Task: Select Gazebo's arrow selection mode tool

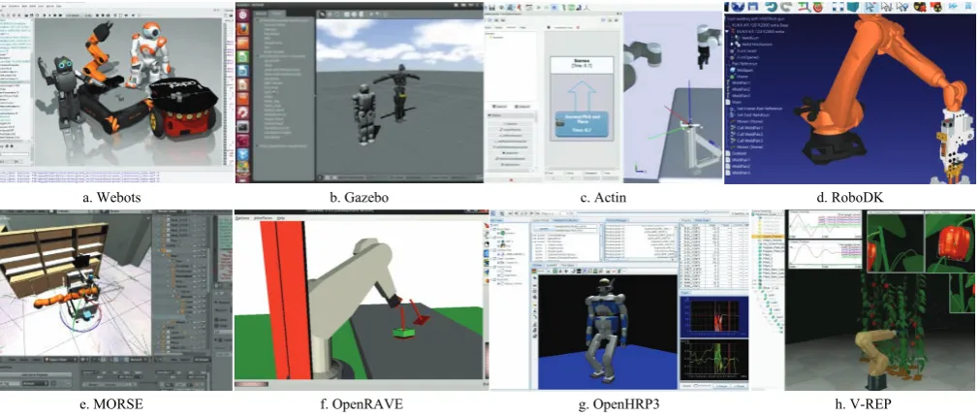Action: click(322, 15)
